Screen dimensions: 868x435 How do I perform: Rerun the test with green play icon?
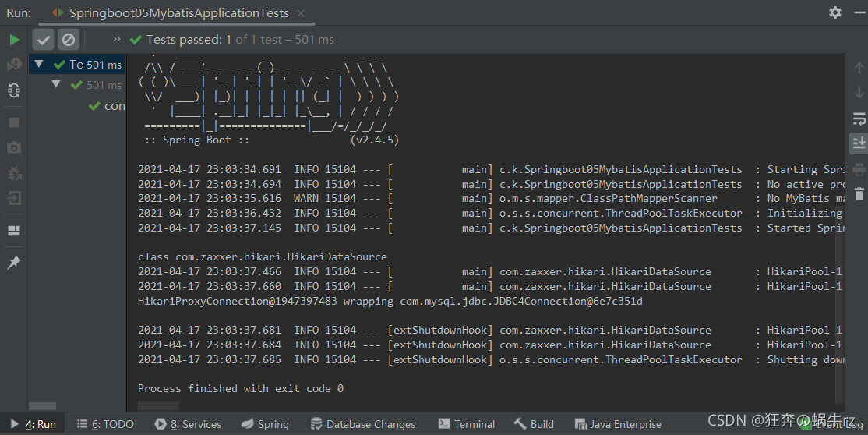[x=14, y=39]
